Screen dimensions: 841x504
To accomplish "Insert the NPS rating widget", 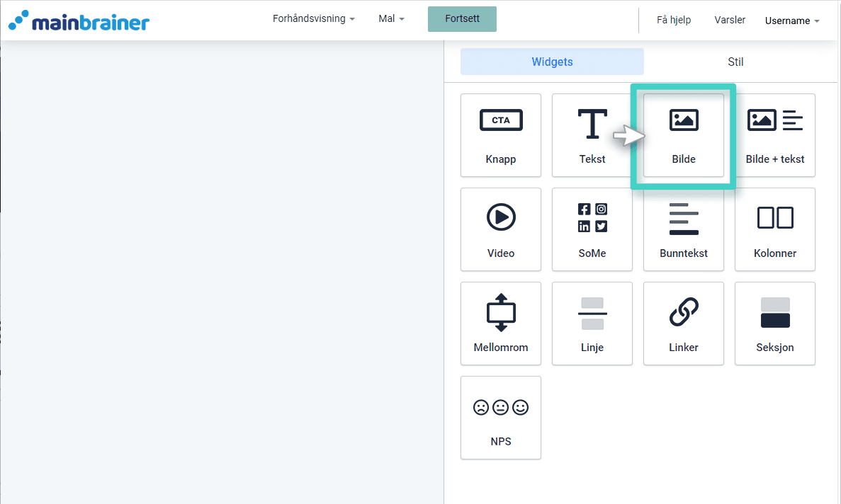I will tap(500, 418).
